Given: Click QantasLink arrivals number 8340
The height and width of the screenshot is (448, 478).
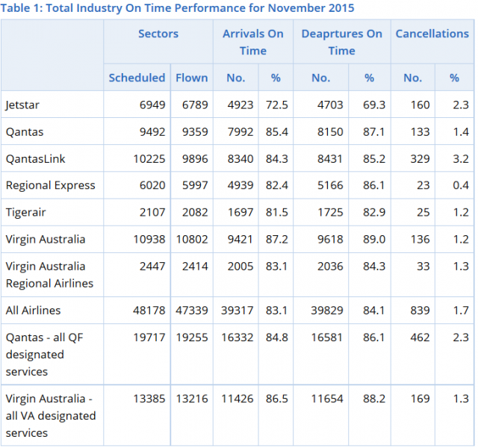Looking at the screenshot, I should [x=240, y=159].
